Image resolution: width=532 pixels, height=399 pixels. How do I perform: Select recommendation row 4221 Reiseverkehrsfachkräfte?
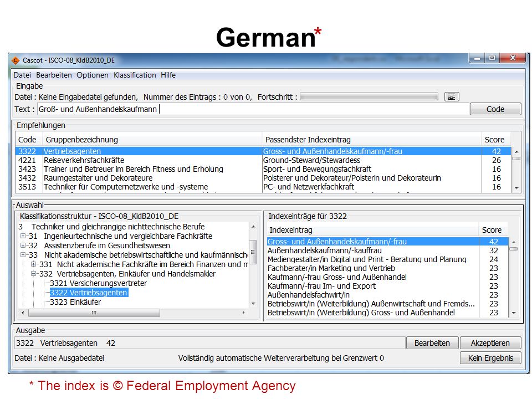(x=263, y=160)
